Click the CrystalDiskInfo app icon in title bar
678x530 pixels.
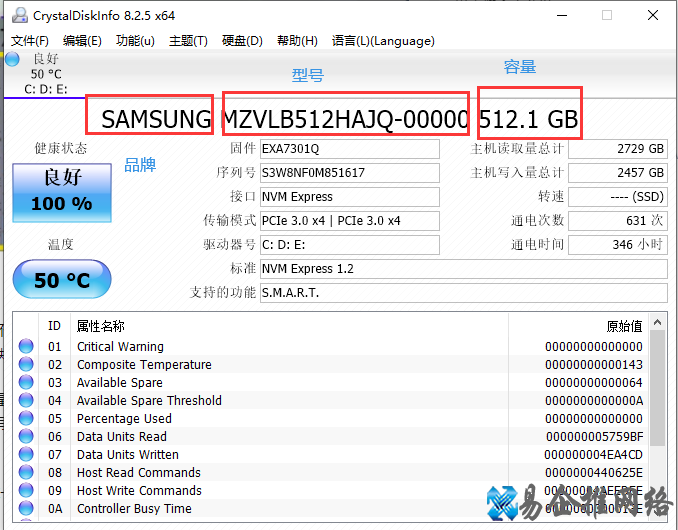pyautogui.click(x=19, y=16)
